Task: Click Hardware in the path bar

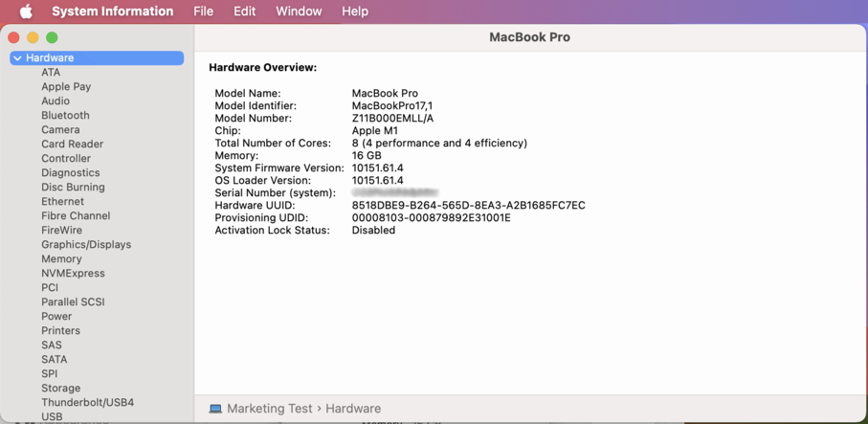Action: [x=353, y=409]
